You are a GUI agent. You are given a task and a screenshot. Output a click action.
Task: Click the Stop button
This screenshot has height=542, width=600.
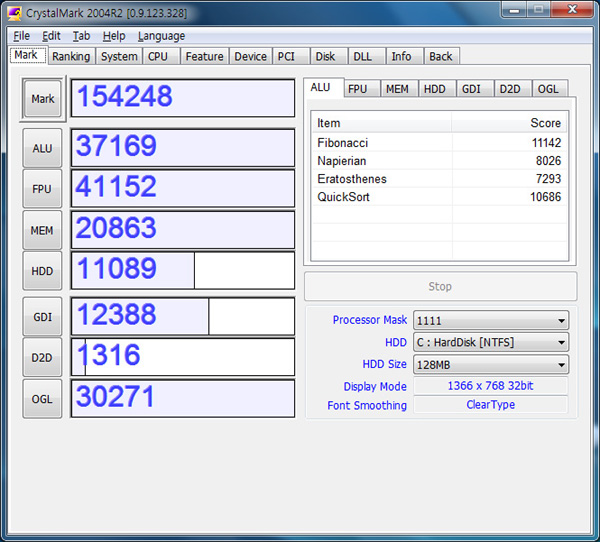pos(440,286)
